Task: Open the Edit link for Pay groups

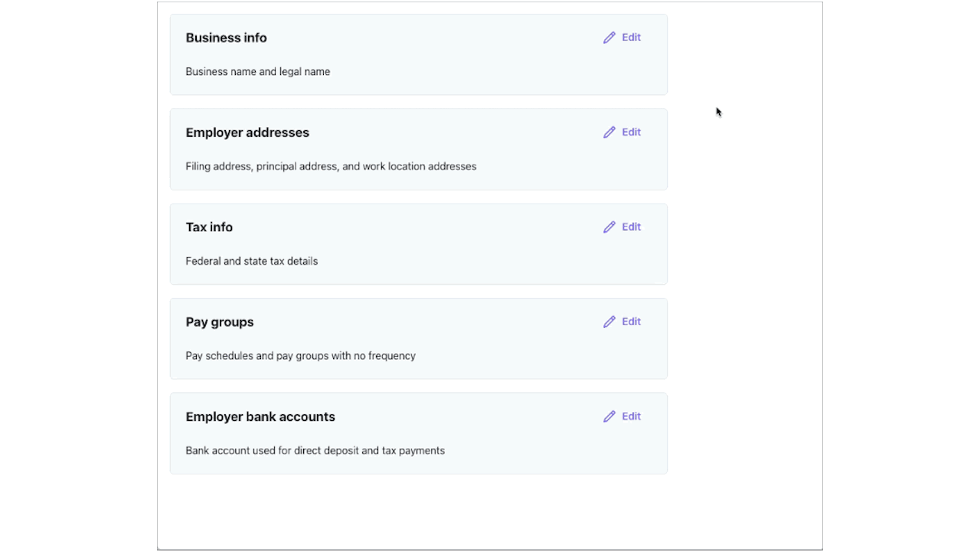Action: point(631,322)
